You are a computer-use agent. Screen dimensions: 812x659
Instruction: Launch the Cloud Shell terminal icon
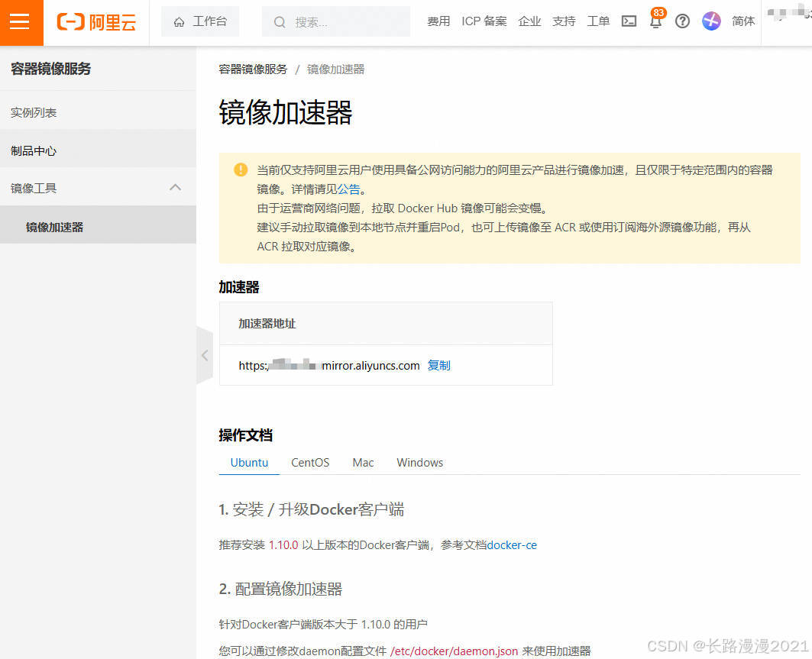[629, 21]
